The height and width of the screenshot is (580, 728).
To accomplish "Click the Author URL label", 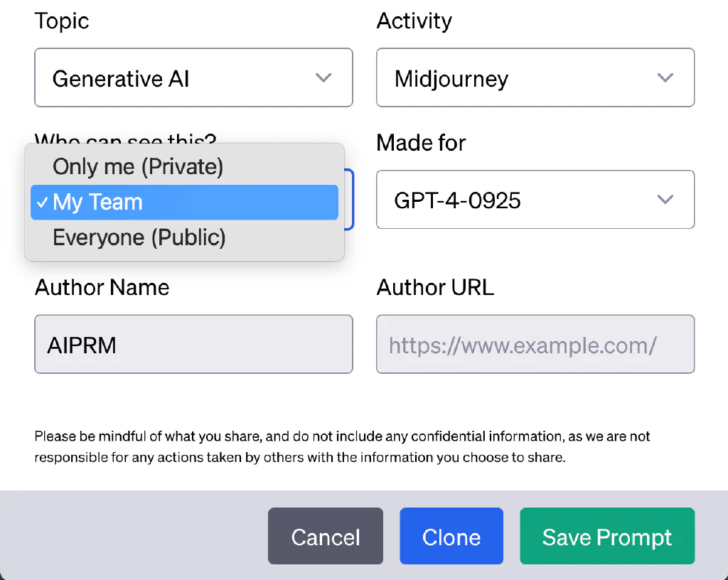I will (x=435, y=287).
